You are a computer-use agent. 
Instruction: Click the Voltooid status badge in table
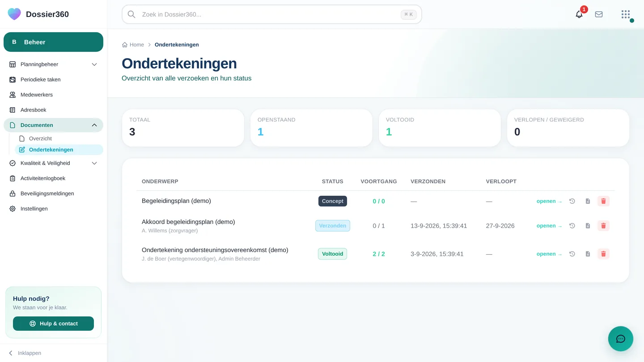coord(333,254)
